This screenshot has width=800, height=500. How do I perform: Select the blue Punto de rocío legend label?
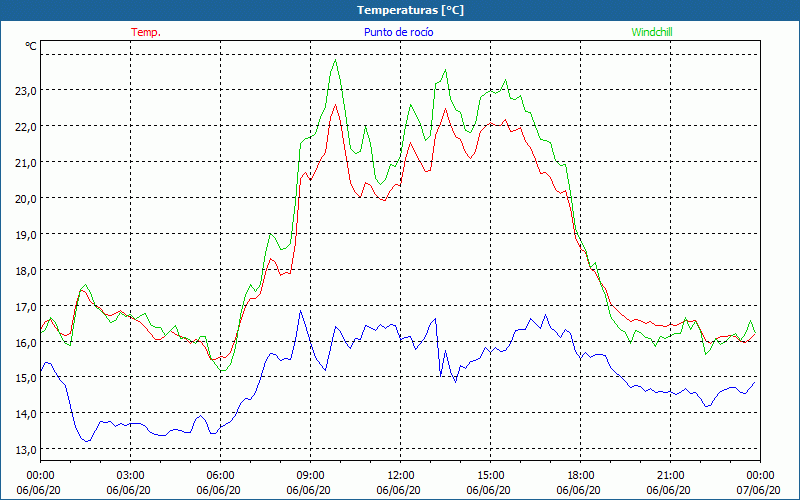[x=398, y=32]
